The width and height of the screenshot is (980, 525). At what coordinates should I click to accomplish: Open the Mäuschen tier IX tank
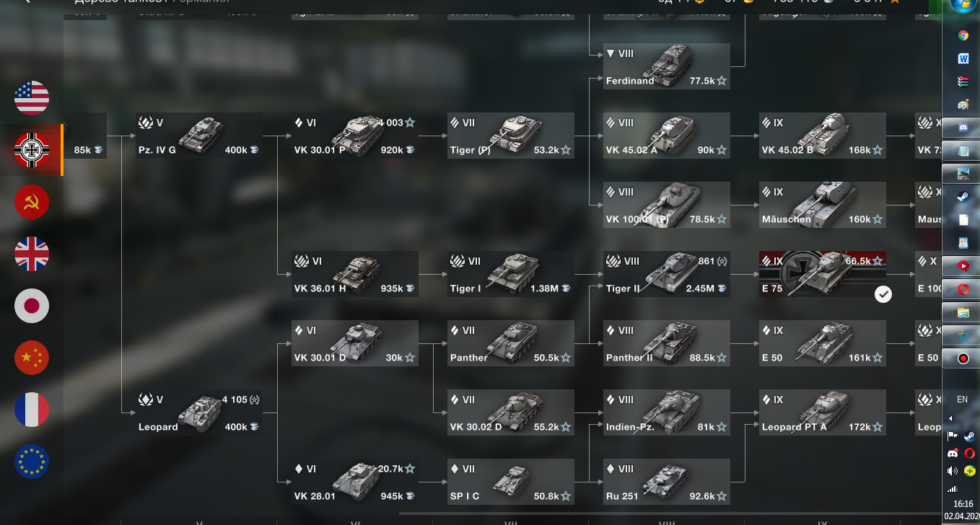[x=823, y=205]
